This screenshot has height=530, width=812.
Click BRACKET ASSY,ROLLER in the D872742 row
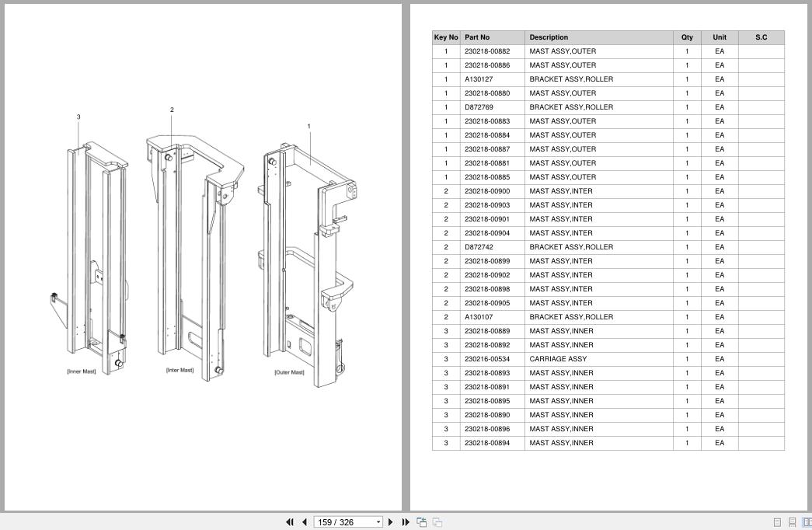(x=571, y=247)
